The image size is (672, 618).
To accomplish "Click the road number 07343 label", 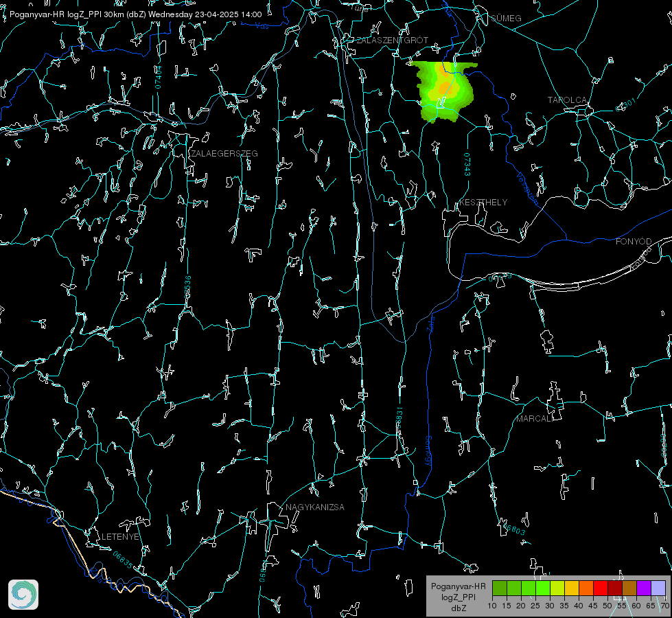I will pyautogui.click(x=467, y=164).
